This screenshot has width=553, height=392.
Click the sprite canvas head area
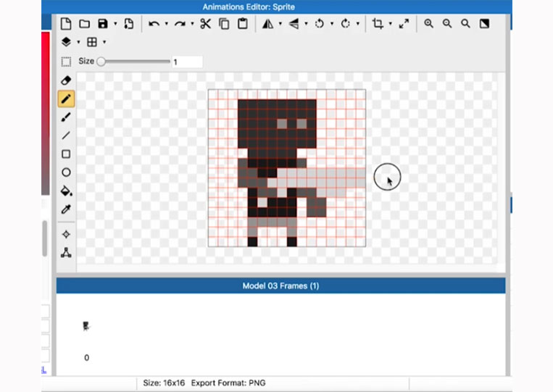(277, 124)
